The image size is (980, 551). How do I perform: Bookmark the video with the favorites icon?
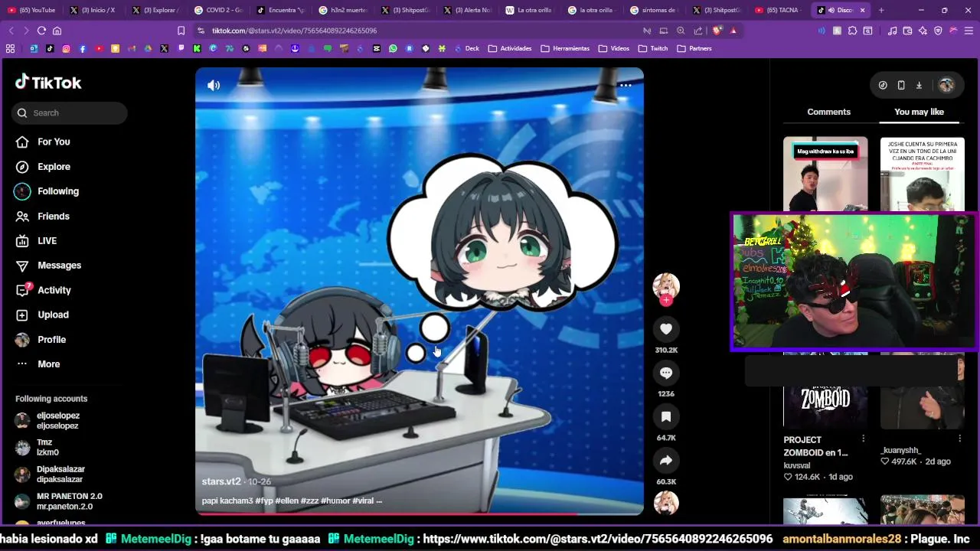coord(666,417)
